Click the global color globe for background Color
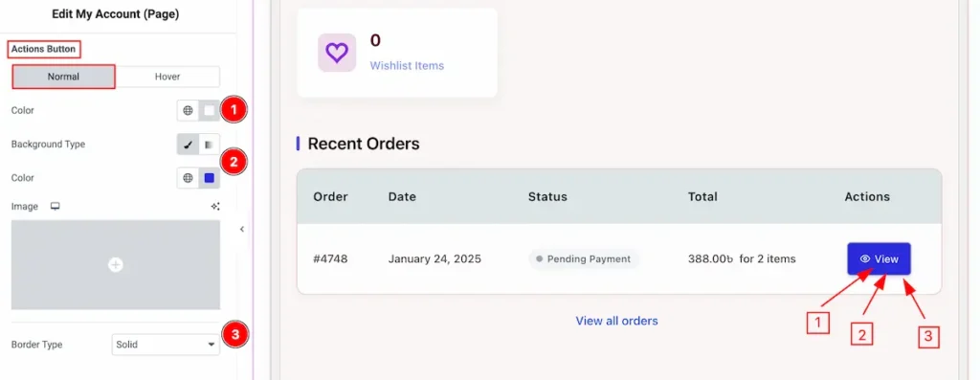The image size is (980, 380). coord(188,178)
